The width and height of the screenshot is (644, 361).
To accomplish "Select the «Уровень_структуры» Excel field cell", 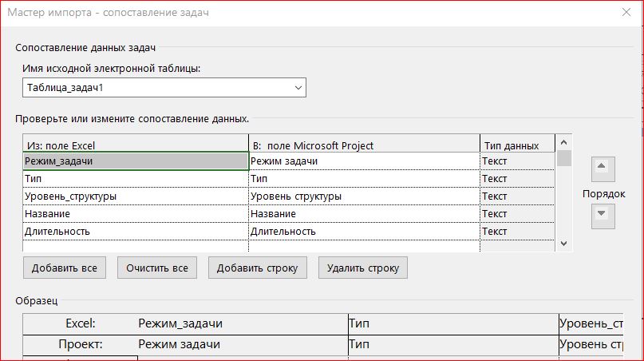I will point(135,196).
